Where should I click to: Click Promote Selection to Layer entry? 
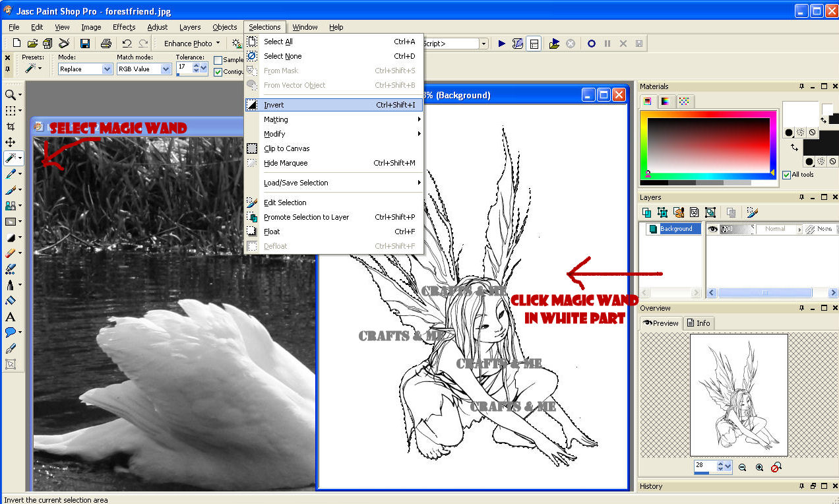[x=334, y=217]
